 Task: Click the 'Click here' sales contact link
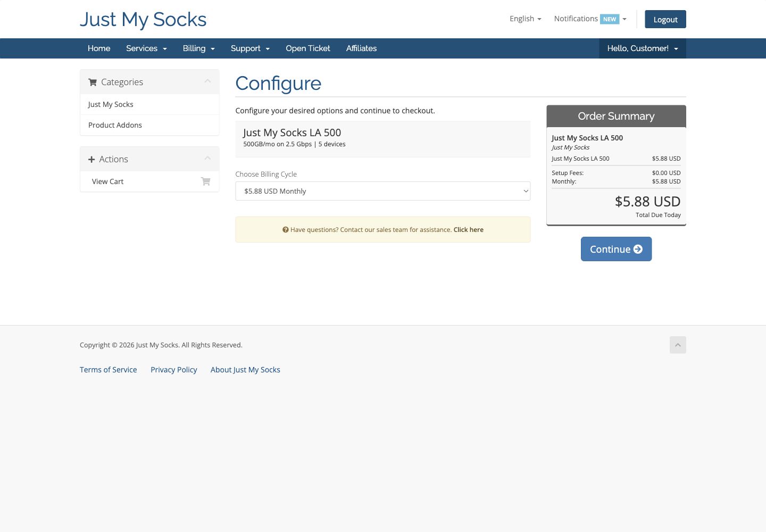[x=469, y=230]
